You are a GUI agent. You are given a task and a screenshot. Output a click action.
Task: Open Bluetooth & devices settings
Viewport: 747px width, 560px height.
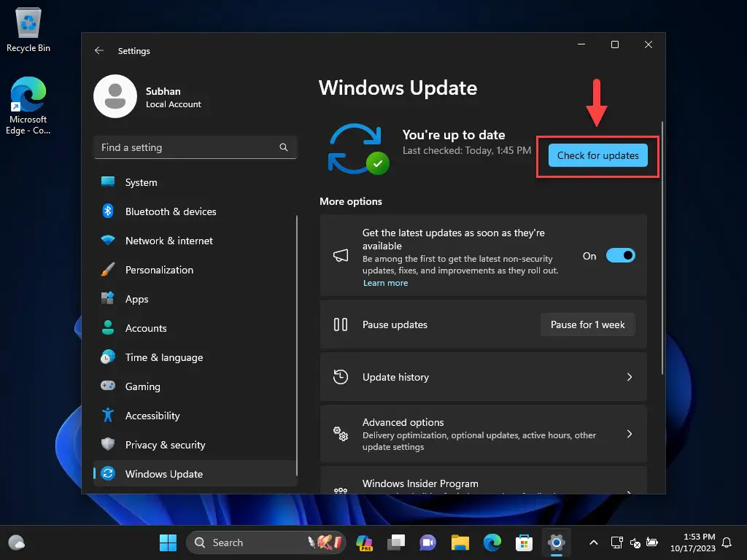196,211
